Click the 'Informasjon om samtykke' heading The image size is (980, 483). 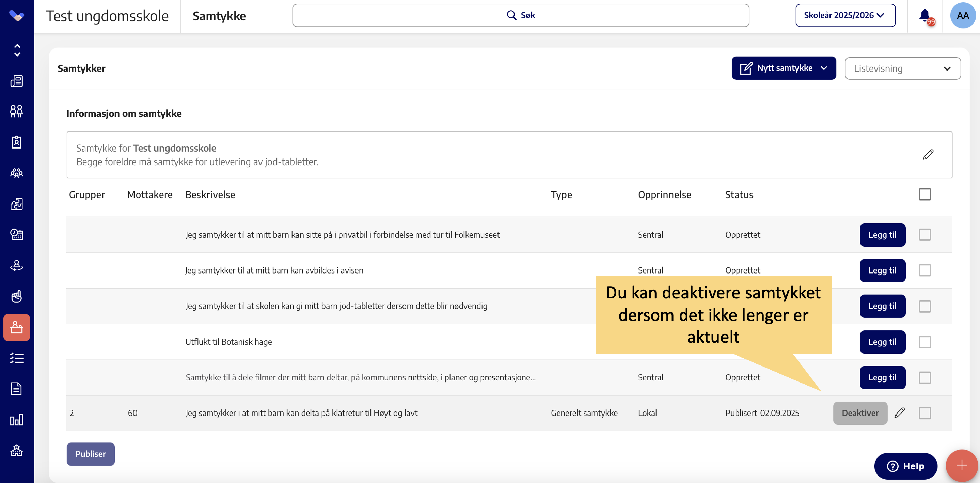click(124, 113)
